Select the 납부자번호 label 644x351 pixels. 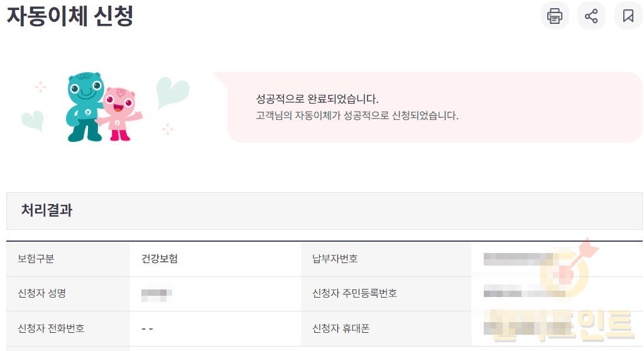335,259
